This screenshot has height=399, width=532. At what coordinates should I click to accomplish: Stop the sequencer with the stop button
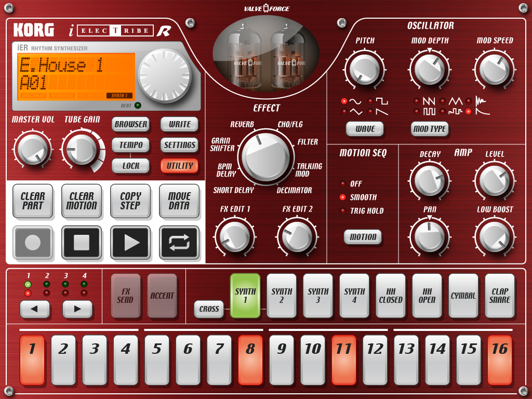click(x=82, y=243)
